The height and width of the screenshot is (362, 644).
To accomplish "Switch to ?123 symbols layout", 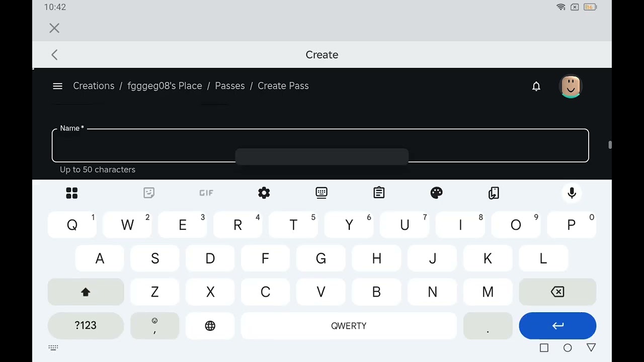I will pyautogui.click(x=86, y=326).
